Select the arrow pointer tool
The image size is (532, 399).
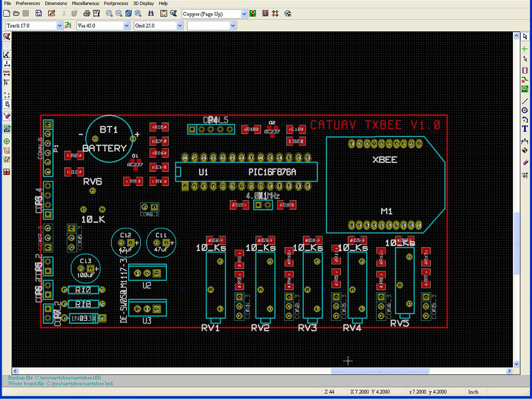pyautogui.click(x=525, y=36)
